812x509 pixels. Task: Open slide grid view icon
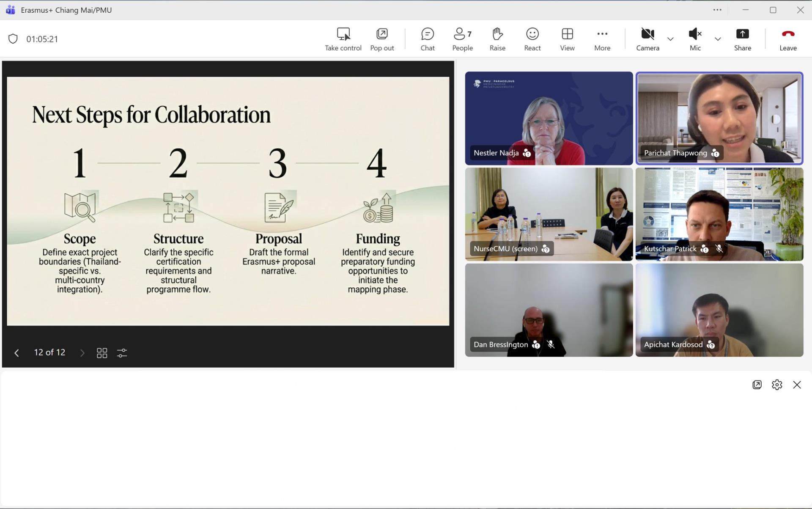(x=102, y=353)
